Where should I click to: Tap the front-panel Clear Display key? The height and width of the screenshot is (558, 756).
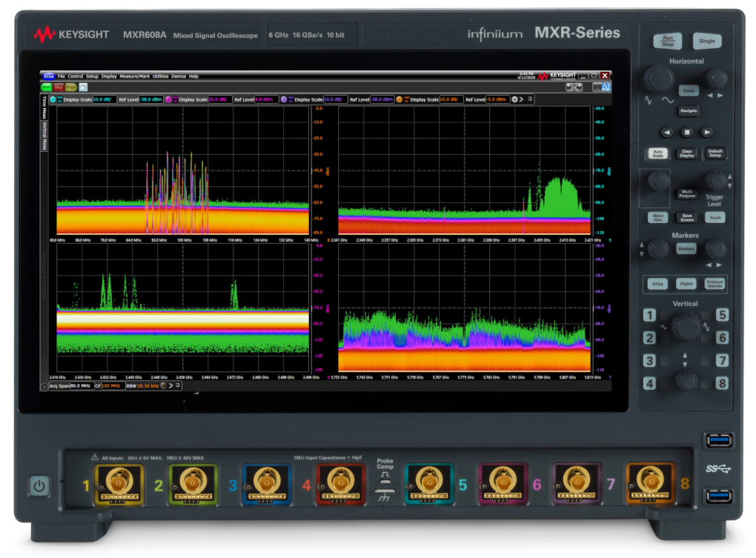point(687,153)
